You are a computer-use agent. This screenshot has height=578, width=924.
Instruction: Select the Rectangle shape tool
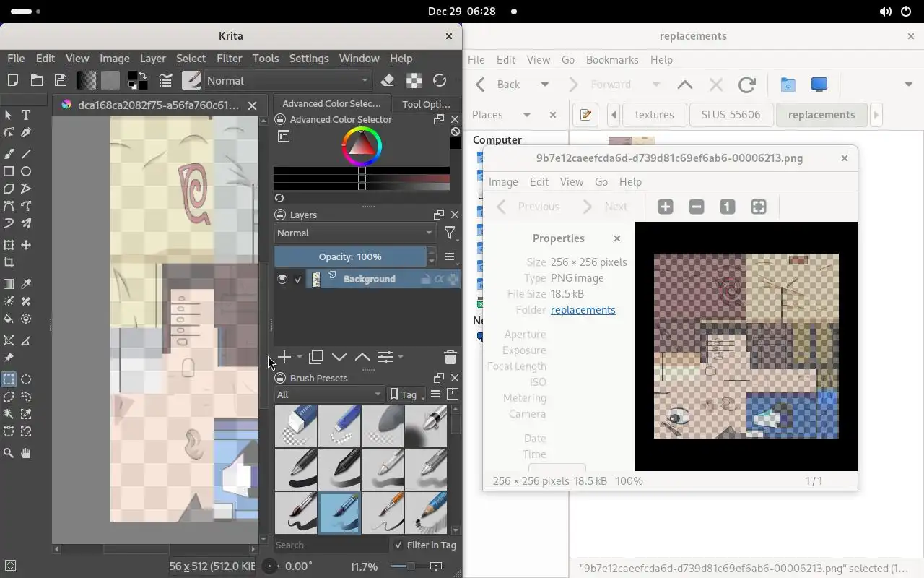pyautogui.click(x=9, y=171)
